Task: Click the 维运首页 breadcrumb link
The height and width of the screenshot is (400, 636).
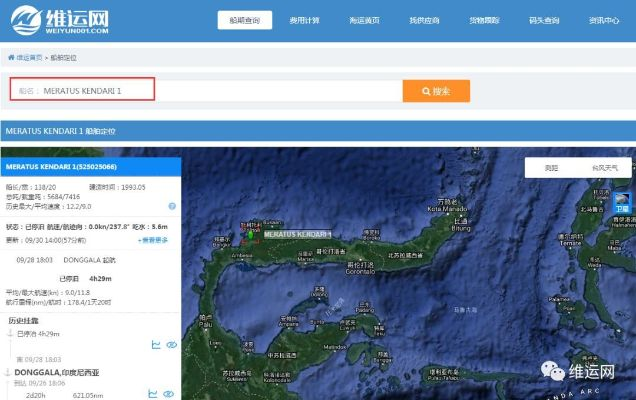Action: 30,58
